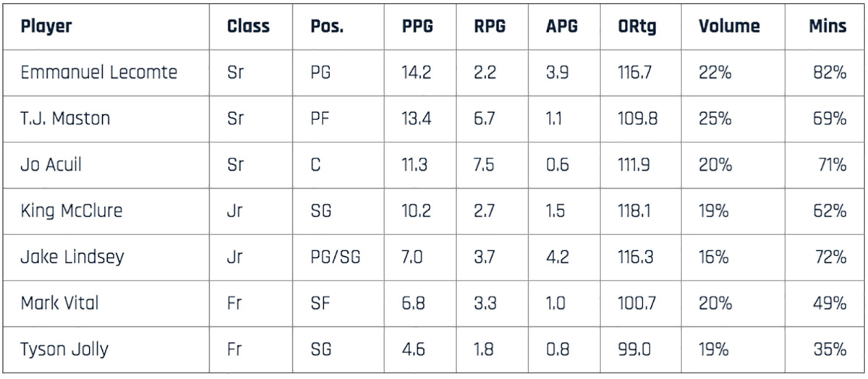
Task: Click the 82% minutes value
Action: [830, 72]
